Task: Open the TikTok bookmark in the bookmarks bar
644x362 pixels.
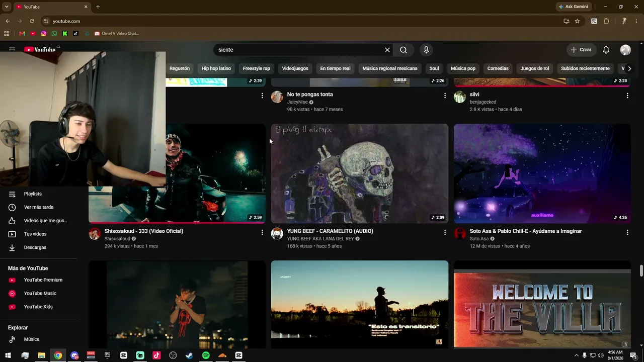Action: pyautogui.click(x=75, y=34)
